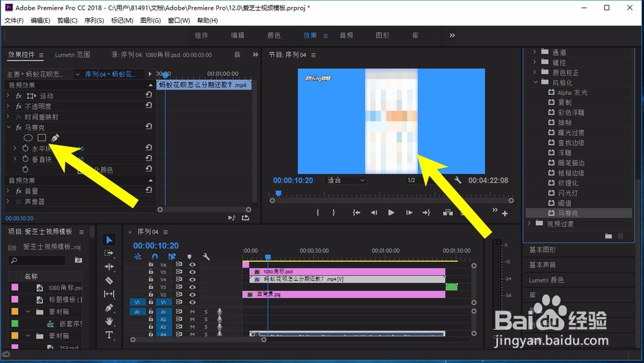Toggle snap magnet in timeline

[155, 257]
